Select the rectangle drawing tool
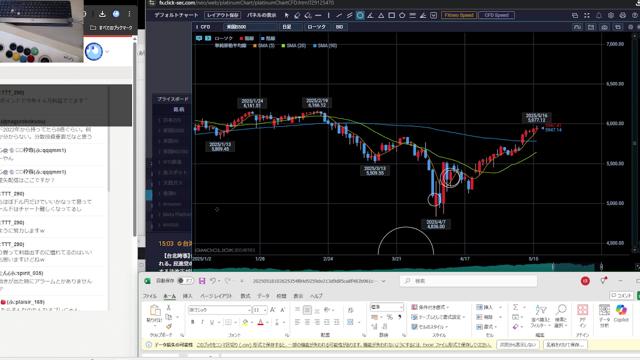The height and width of the screenshot is (360, 640). click(x=391, y=16)
